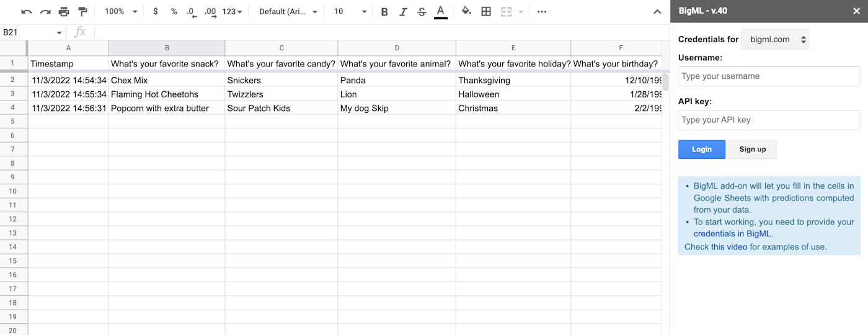Select the 'What's your favorite candy?' cell

281,63
